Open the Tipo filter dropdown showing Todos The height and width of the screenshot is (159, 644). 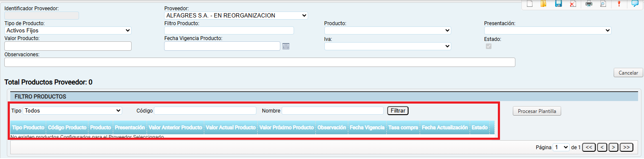pos(73,110)
